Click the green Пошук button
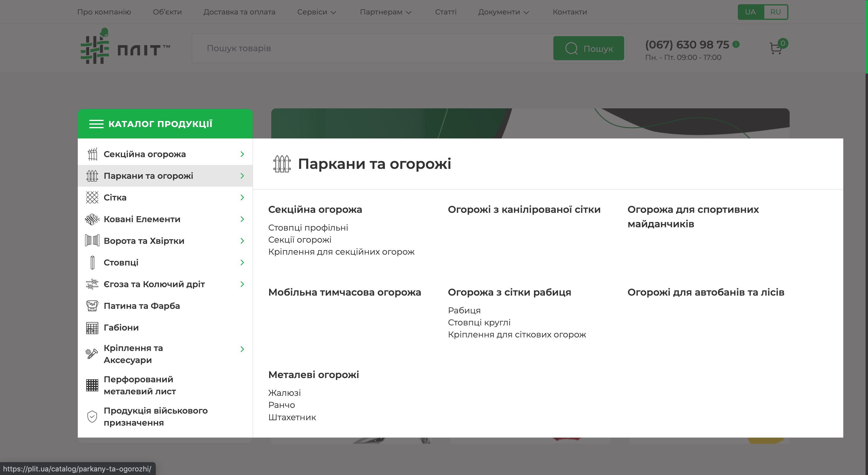Viewport: 868px width, 475px height. click(588, 48)
